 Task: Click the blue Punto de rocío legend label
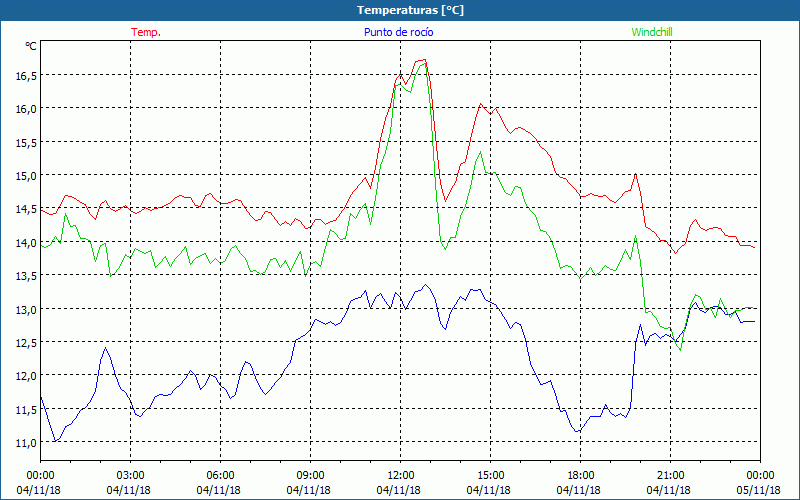click(398, 32)
